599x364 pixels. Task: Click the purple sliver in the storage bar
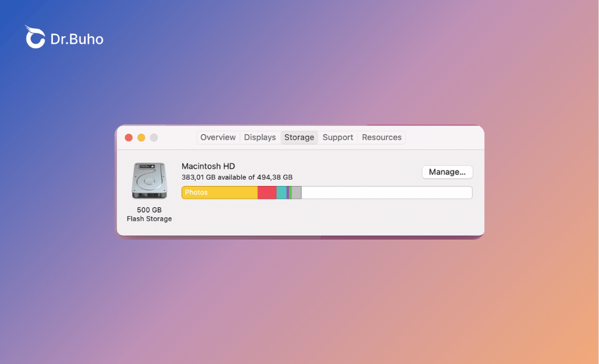tap(287, 192)
